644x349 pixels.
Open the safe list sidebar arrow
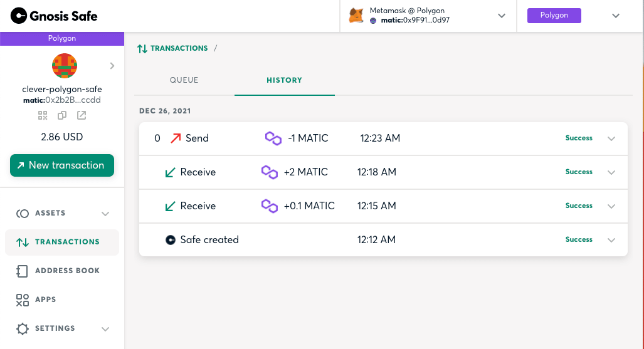tap(112, 66)
